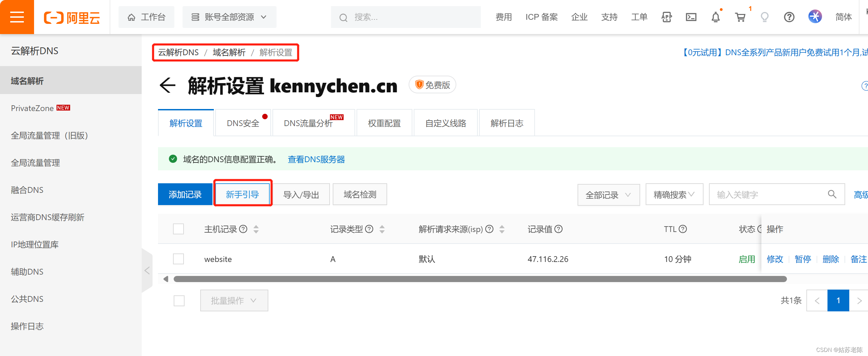Click the keyword search magnifier icon
Screen dimensions: 868x356
pyautogui.click(x=832, y=194)
